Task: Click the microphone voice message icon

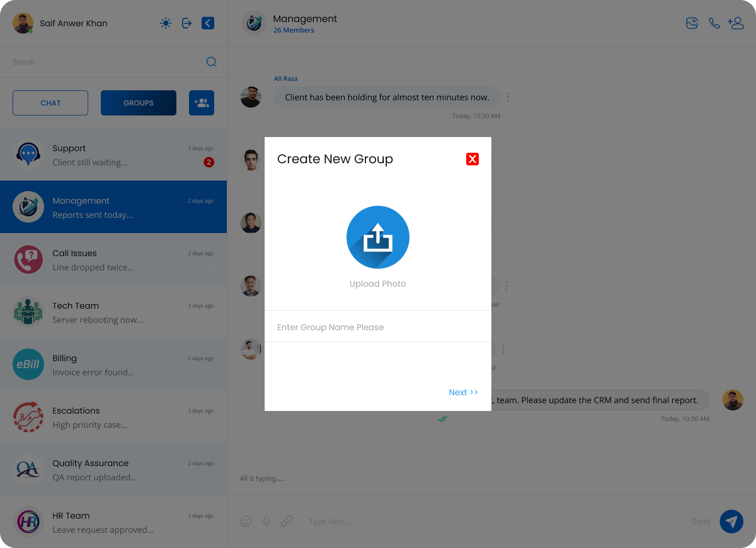Action: [267, 521]
